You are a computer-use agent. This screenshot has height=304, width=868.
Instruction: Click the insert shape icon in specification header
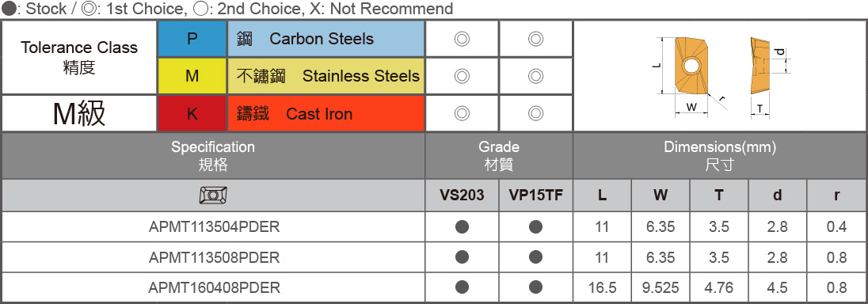click(x=213, y=195)
